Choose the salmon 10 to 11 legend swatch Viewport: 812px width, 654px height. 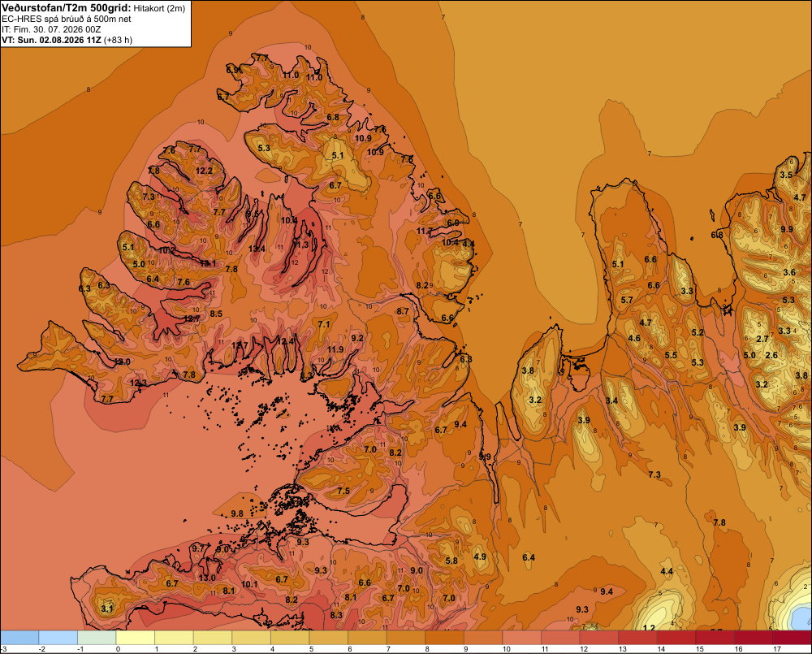[x=522, y=638]
